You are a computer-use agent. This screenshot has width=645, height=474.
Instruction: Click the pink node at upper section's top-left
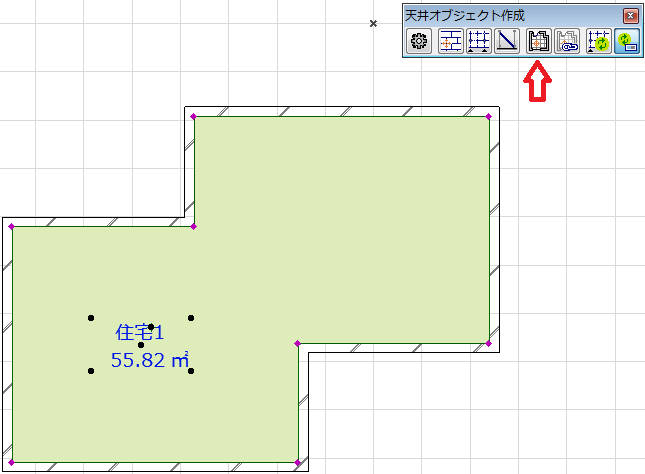click(194, 117)
